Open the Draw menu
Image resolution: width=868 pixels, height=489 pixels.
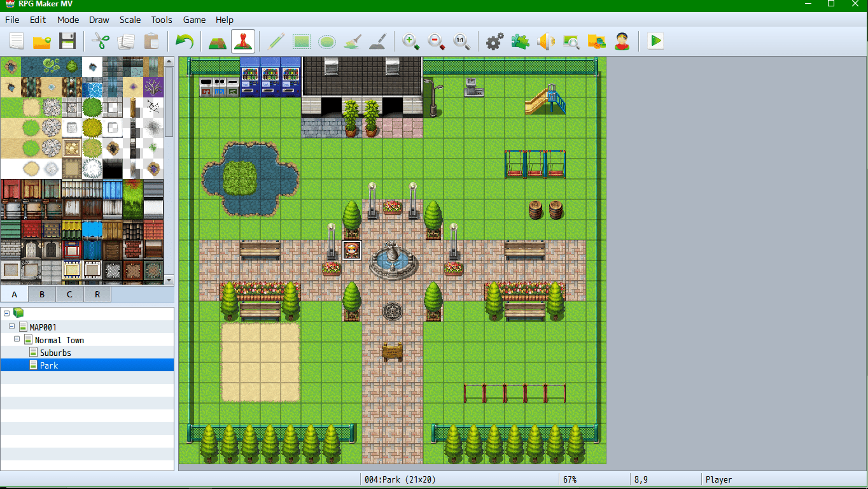click(99, 20)
